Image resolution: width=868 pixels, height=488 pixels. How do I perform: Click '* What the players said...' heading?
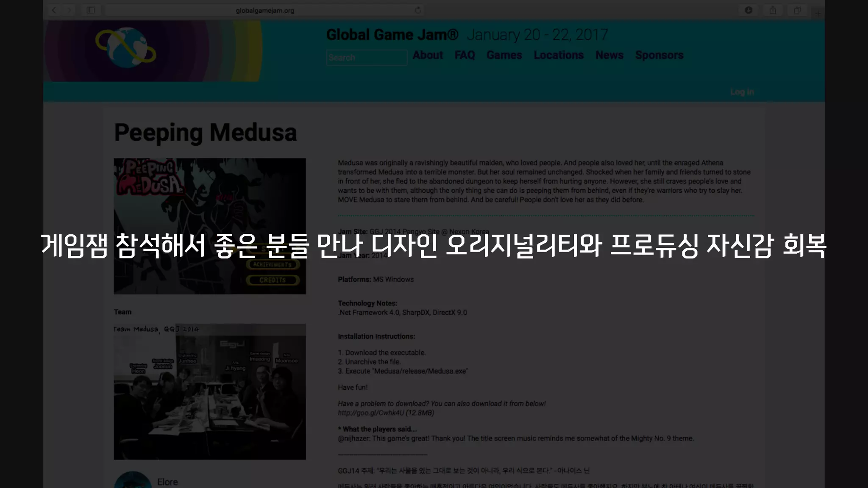click(x=377, y=429)
